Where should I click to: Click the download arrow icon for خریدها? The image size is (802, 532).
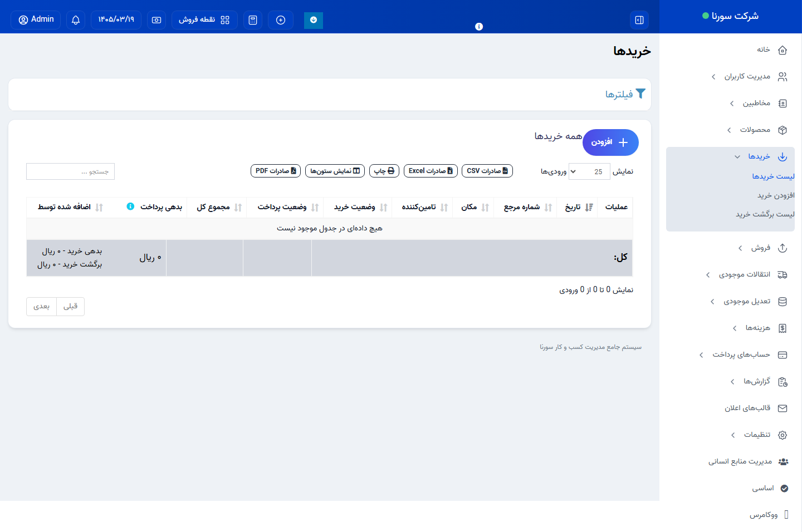(x=783, y=157)
